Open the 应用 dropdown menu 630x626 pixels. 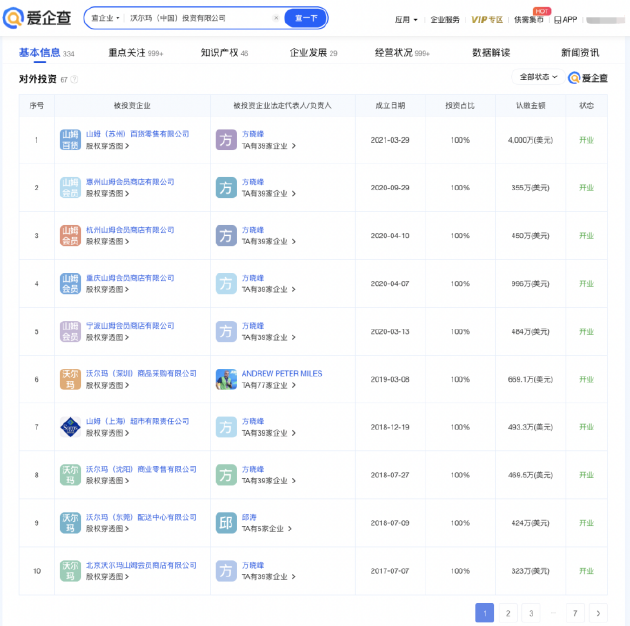pos(406,20)
